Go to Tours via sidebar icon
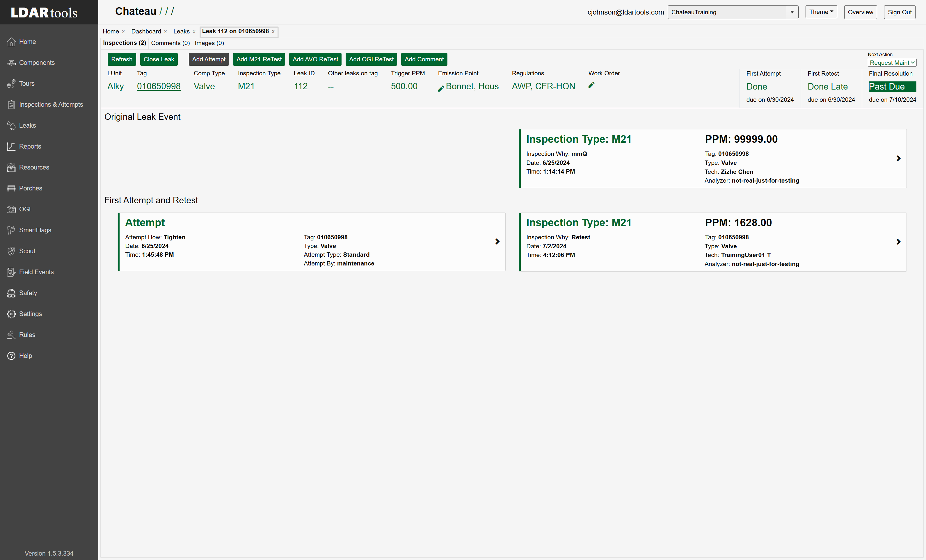The height and width of the screenshot is (560, 926). tap(11, 84)
